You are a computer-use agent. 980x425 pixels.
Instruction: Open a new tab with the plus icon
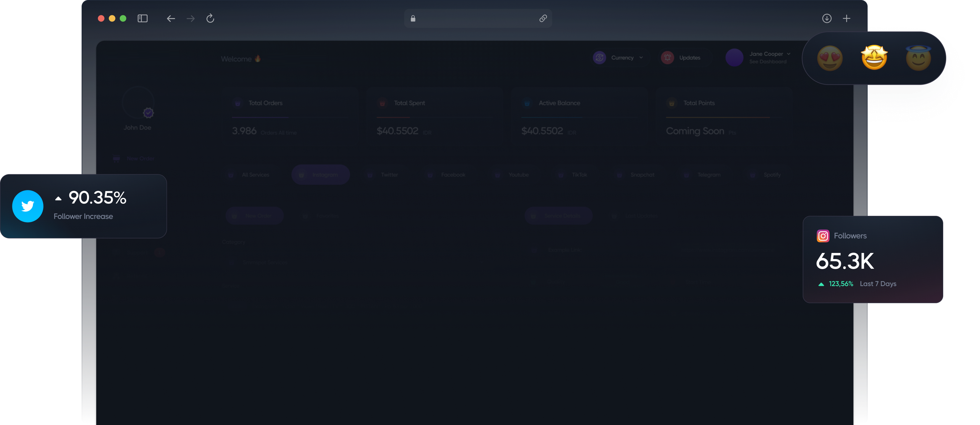point(846,18)
